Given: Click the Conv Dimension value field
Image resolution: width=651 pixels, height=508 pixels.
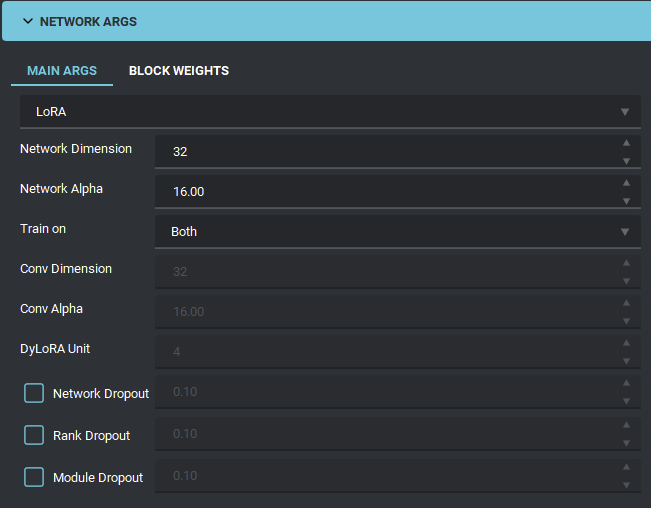Looking at the screenshot, I should coord(386,272).
